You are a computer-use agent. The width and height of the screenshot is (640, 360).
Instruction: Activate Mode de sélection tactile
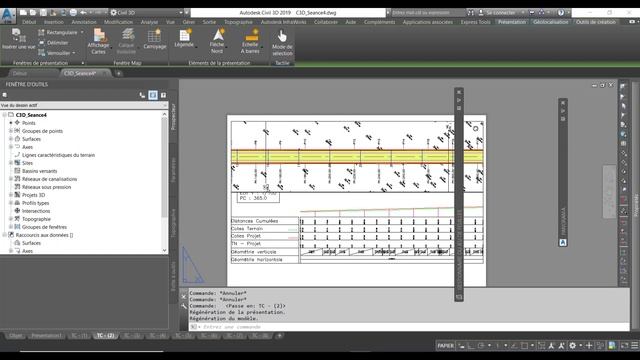(x=282, y=43)
